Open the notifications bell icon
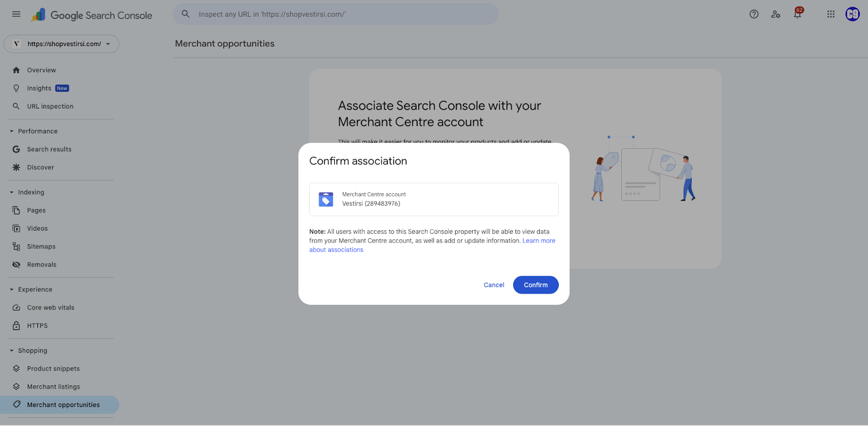The height and width of the screenshot is (426, 868). (x=797, y=14)
